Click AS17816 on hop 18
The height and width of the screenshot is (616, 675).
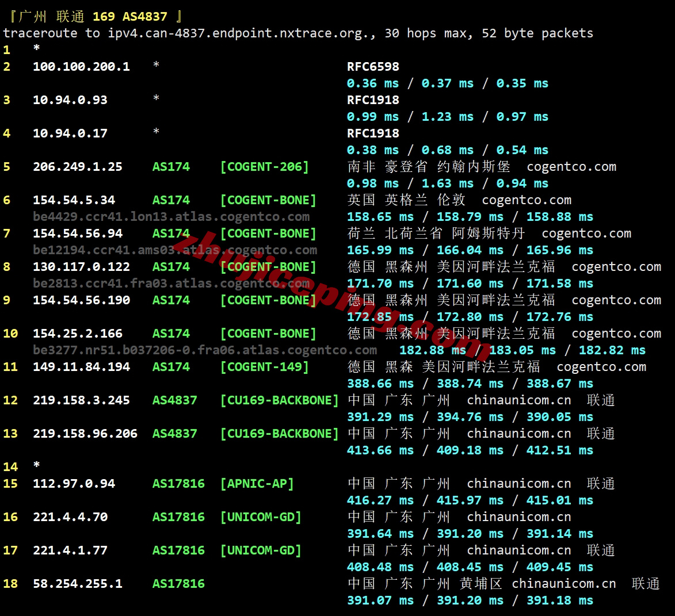pos(178,584)
